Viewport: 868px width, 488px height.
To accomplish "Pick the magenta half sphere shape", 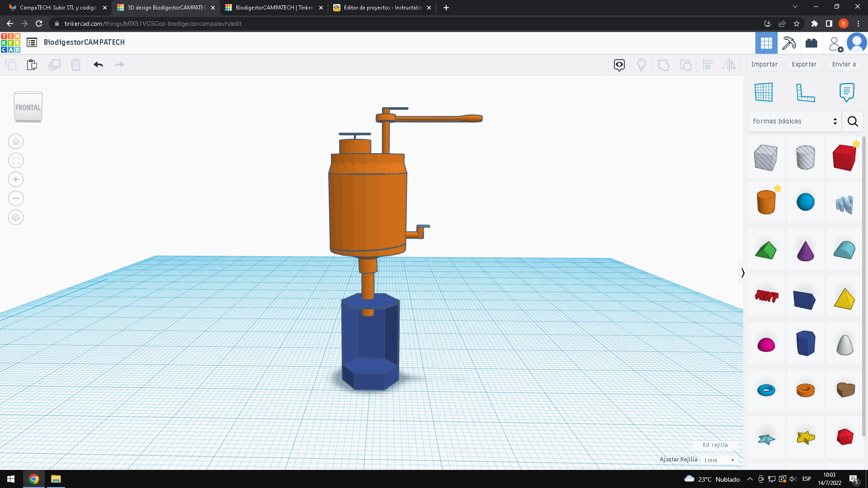I will click(x=766, y=344).
